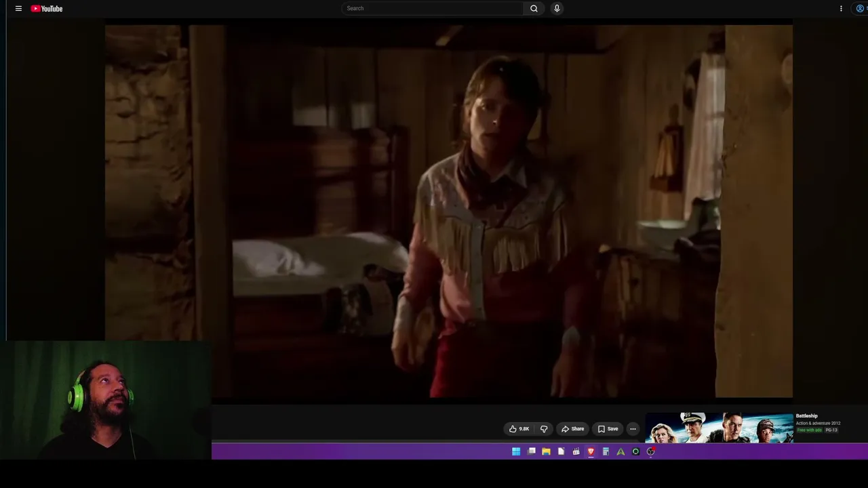Pause the video by clicking the player
This screenshot has width=868, height=488.
[x=448, y=211]
